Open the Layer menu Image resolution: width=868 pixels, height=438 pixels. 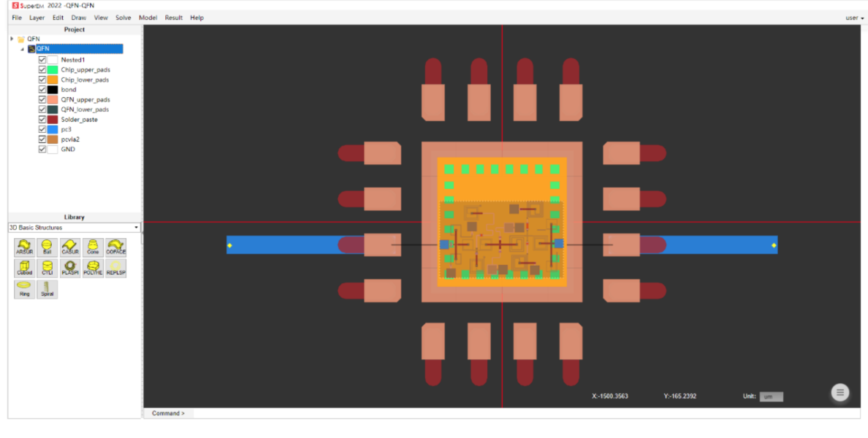[x=37, y=18]
